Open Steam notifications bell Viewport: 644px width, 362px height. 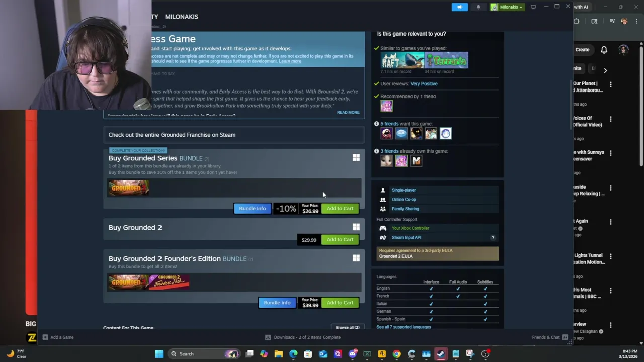[478, 7]
